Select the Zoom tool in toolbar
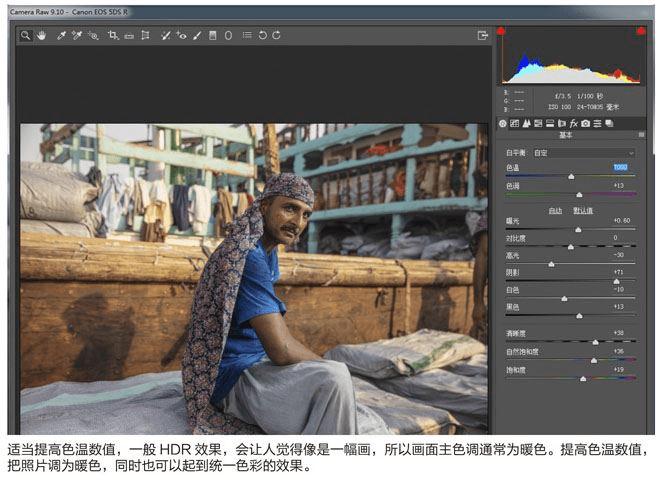 (26, 35)
